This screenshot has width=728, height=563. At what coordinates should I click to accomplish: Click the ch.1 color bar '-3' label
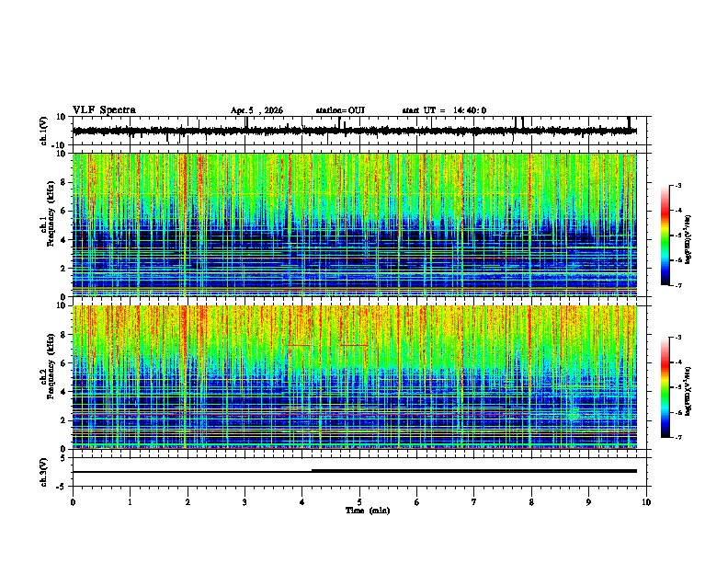tap(678, 185)
